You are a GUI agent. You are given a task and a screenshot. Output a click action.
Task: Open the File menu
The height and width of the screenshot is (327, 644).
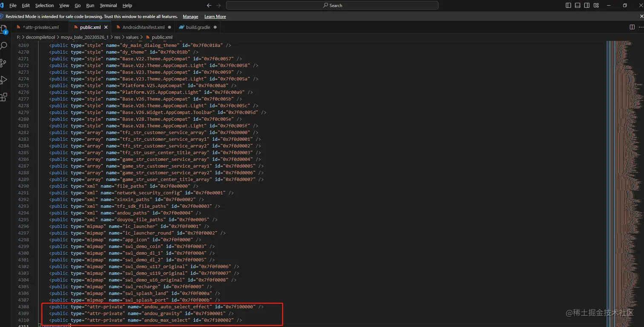coord(13,6)
